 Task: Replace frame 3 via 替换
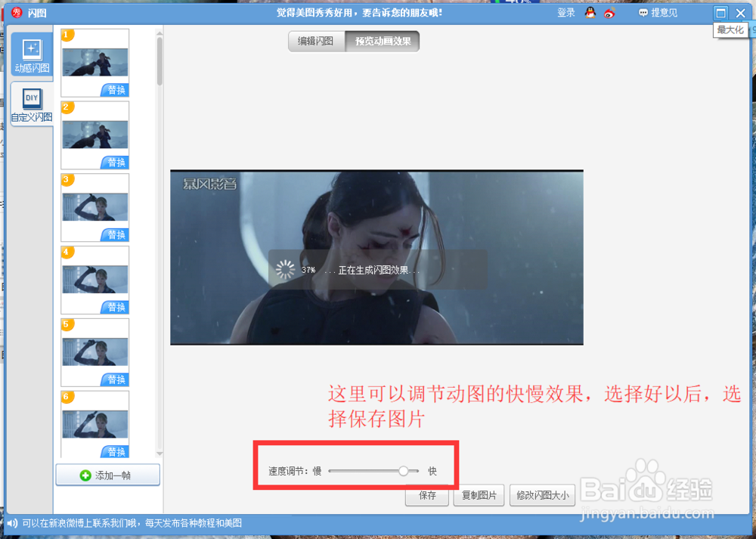pos(116,235)
